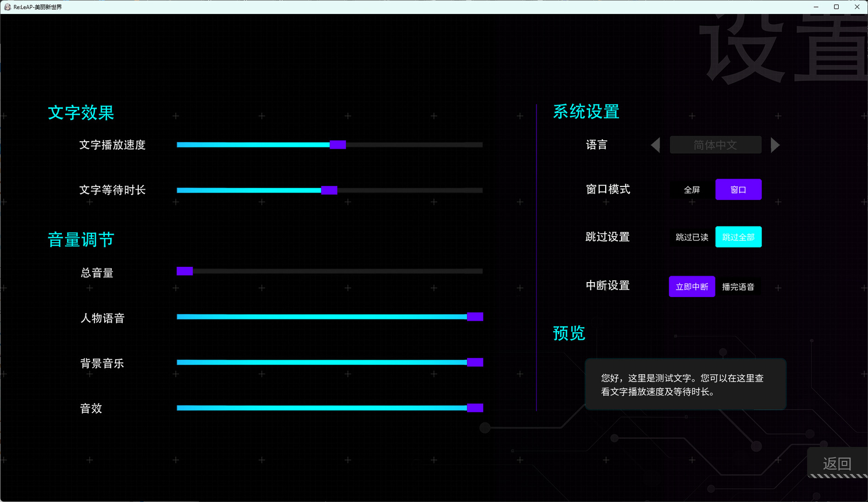Screen dimensions: 868x502
Task: Click the 总音量 slider handle
Action: 185,271
